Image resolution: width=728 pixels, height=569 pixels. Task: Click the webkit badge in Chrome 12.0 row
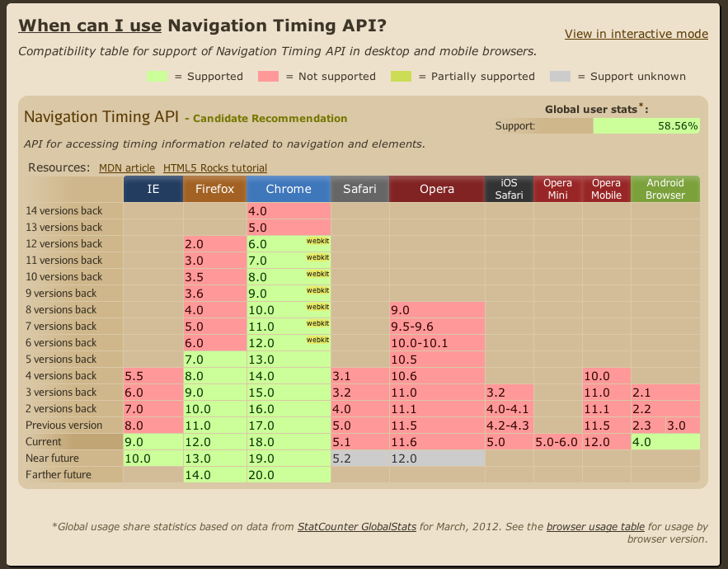(317, 340)
